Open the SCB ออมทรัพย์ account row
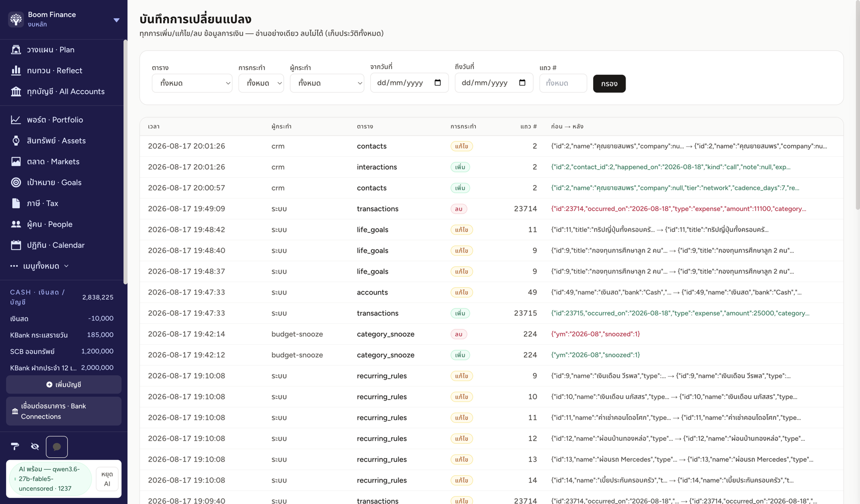This screenshot has height=504, width=860. (x=62, y=351)
